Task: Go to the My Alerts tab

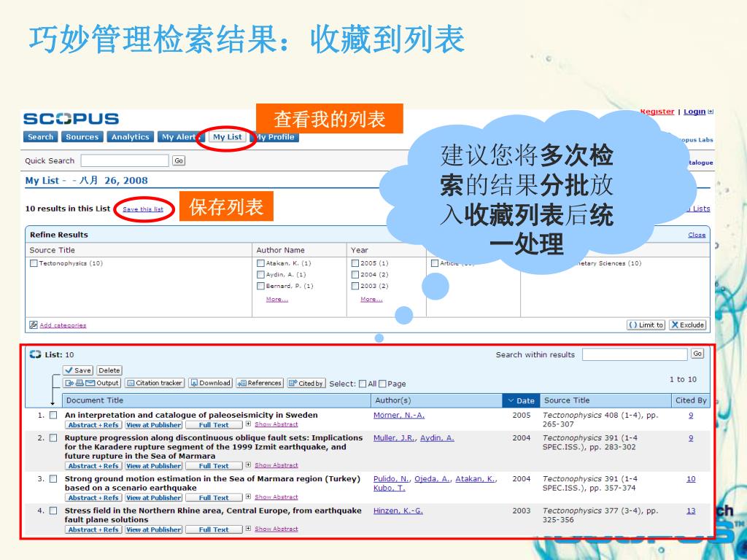Action: click(x=180, y=136)
